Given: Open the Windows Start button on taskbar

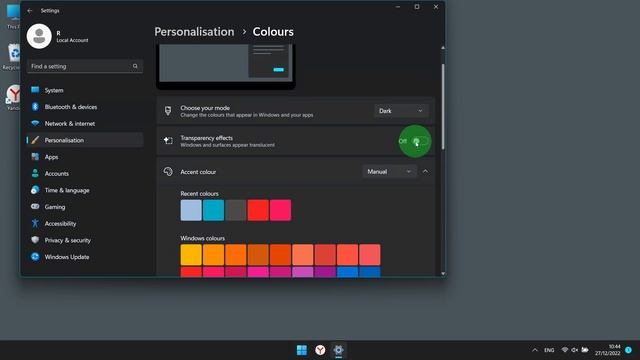Looking at the screenshot, I should [302, 350].
